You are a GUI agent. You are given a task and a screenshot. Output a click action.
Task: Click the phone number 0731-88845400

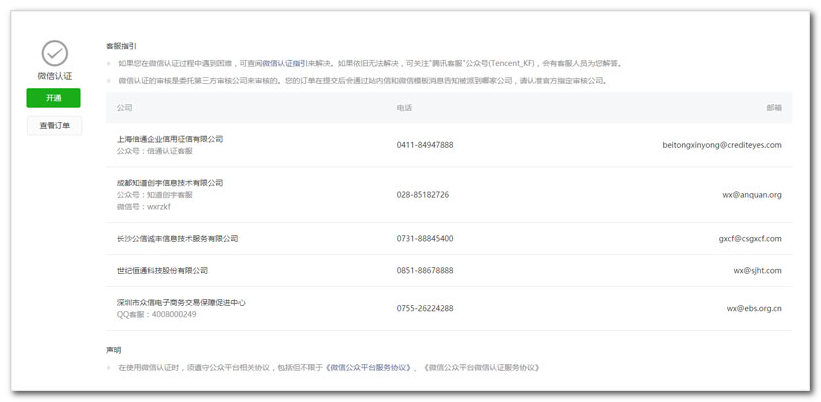click(424, 239)
